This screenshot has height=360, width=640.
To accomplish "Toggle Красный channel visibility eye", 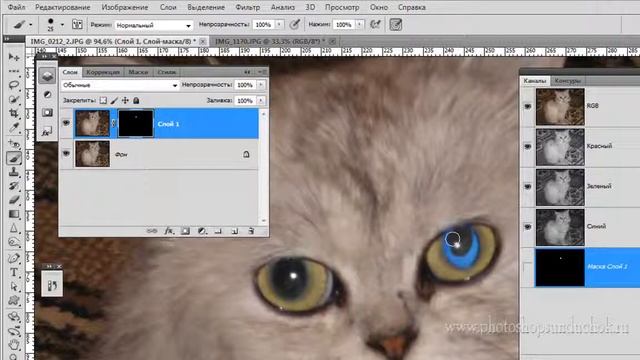I will click(528, 146).
